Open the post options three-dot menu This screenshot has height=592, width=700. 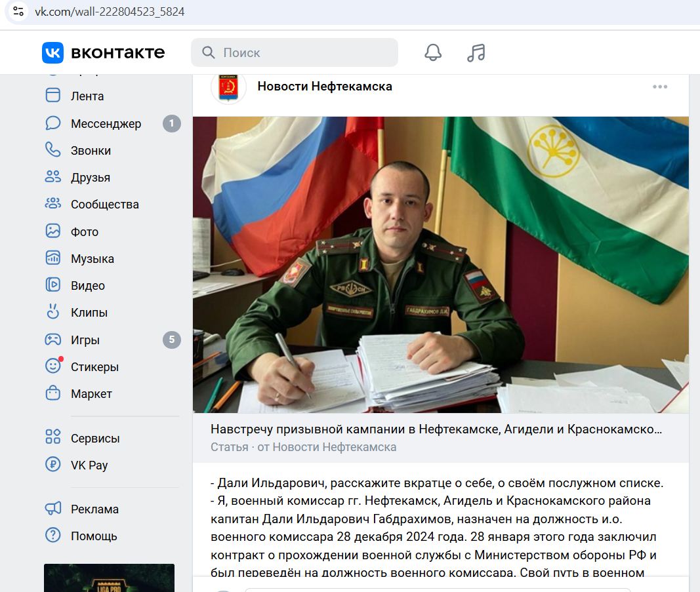(660, 87)
